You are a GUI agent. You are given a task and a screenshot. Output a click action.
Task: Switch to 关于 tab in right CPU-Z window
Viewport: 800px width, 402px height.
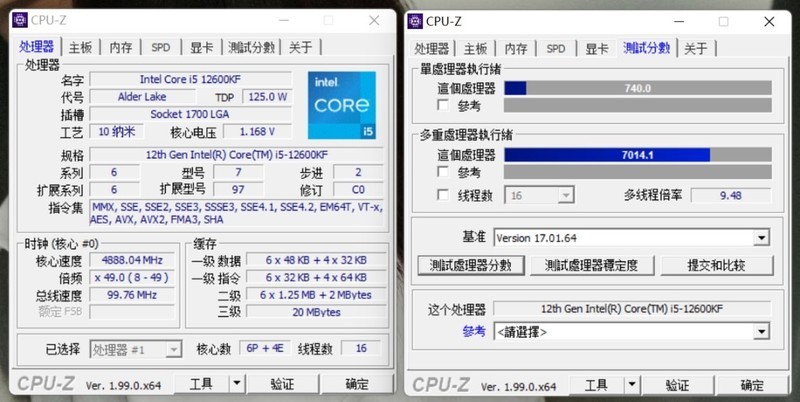tap(696, 48)
